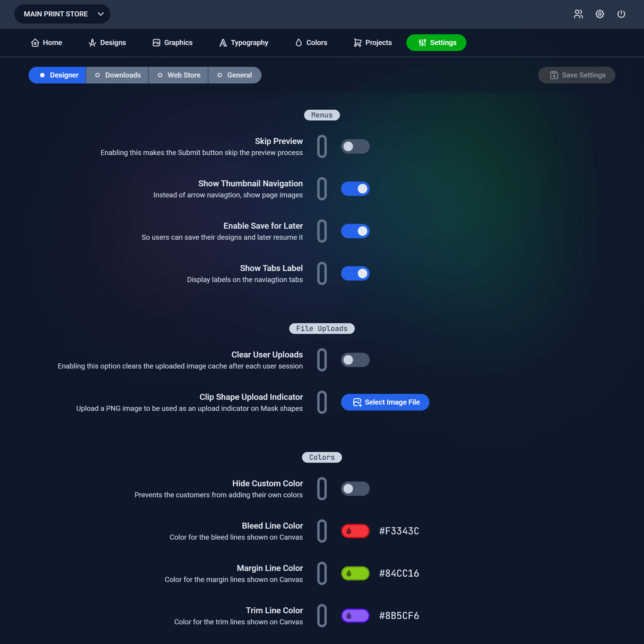The height and width of the screenshot is (644, 644).
Task: Disable the Enable Save for Later toggle
Action: [x=355, y=230]
